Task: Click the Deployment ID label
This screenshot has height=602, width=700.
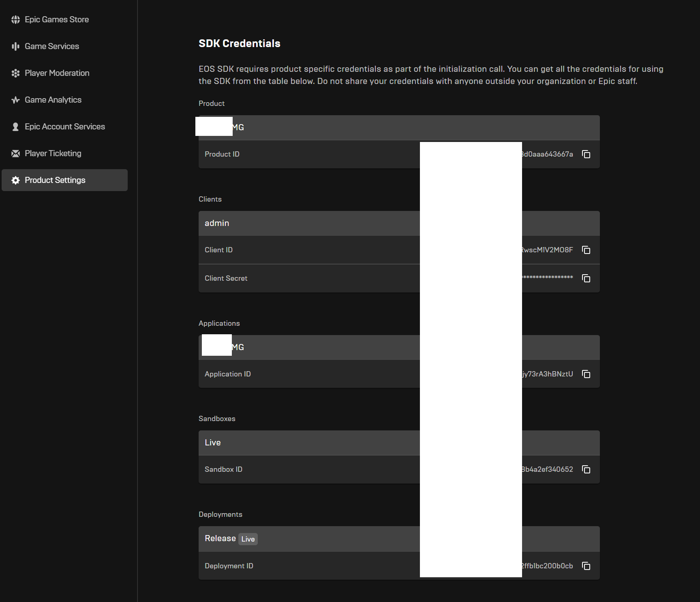Action: (x=229, y=566)
